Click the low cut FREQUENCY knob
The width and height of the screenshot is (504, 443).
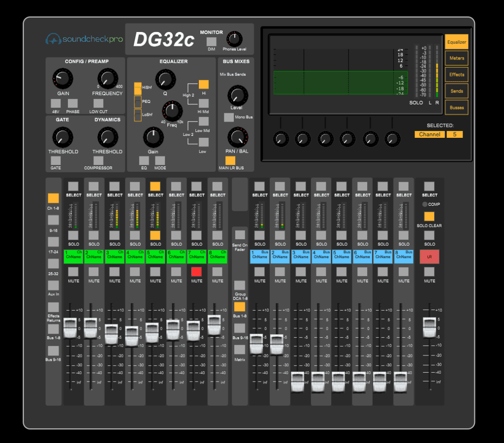point(108,78)
